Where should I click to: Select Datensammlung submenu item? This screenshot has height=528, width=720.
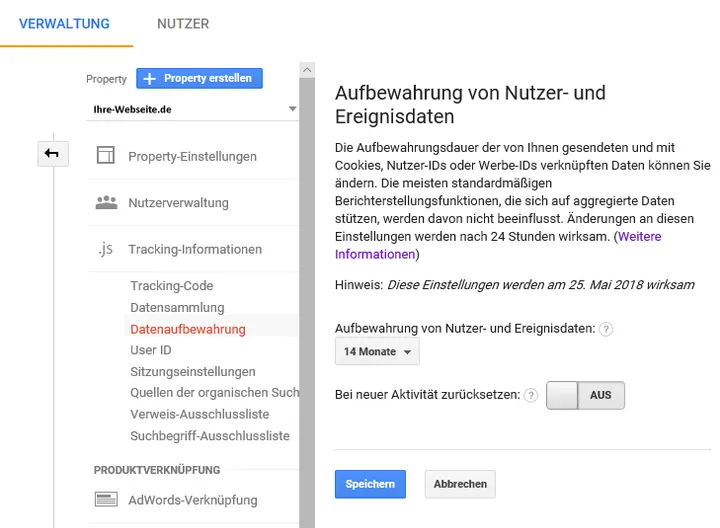point(177,308)
